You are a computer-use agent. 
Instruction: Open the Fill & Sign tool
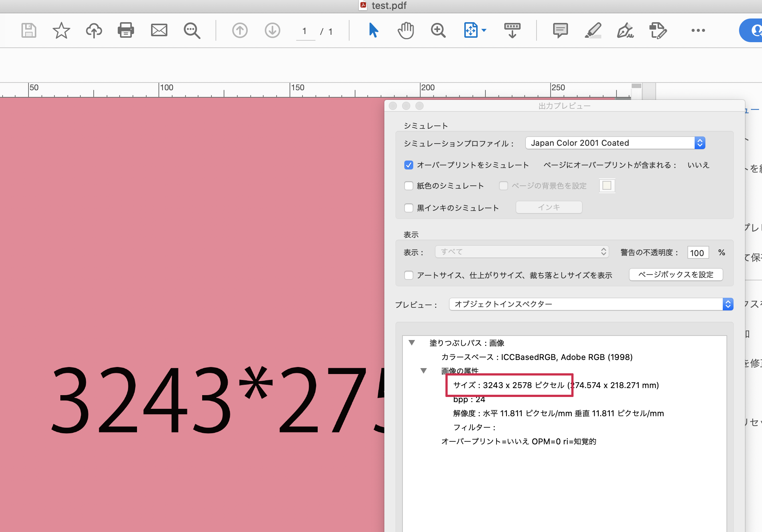625,30
